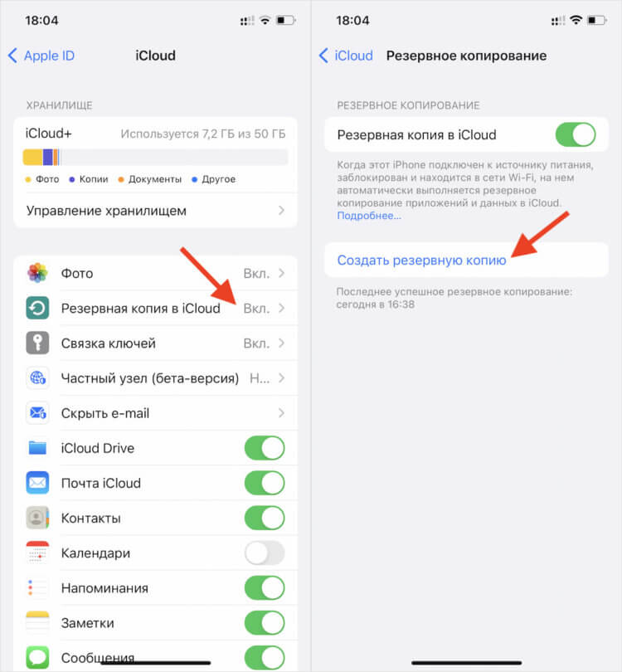Enable the Календари switch

point(265,553)
